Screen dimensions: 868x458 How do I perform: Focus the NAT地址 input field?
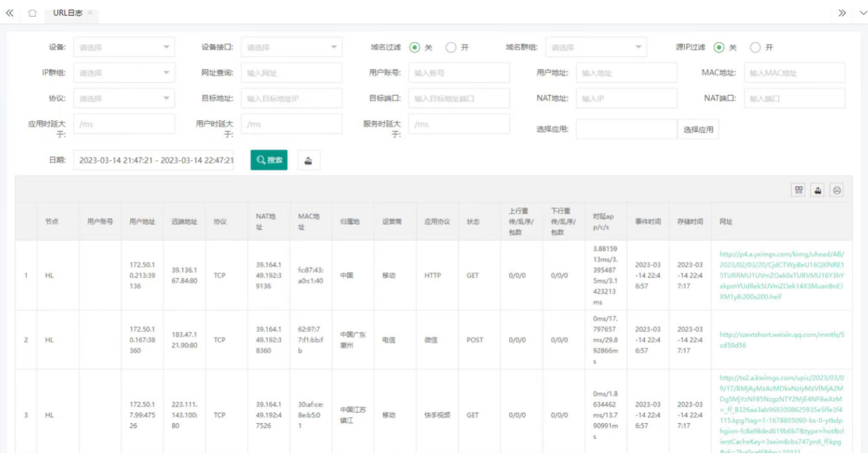tap(626, 98)
